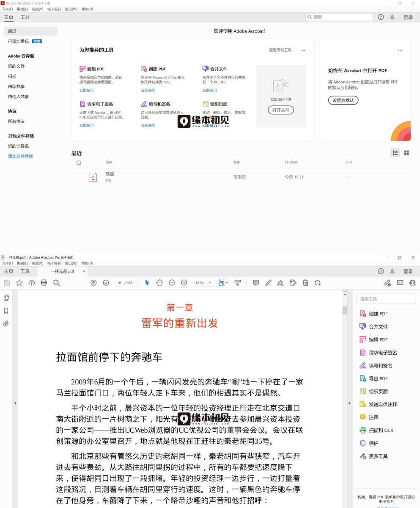This screenshot has width=420, height=508.
Task: Click the sign-document pen icon in toolbar
Action: coord(280,283)
